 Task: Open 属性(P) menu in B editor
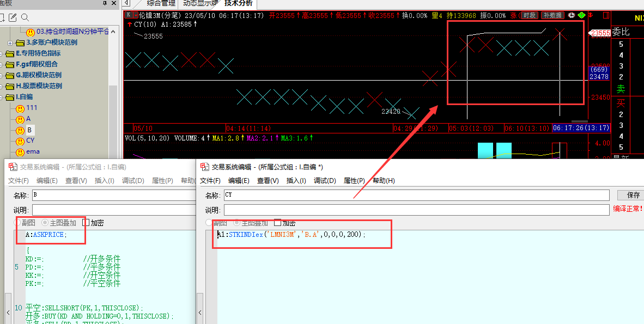163,181
